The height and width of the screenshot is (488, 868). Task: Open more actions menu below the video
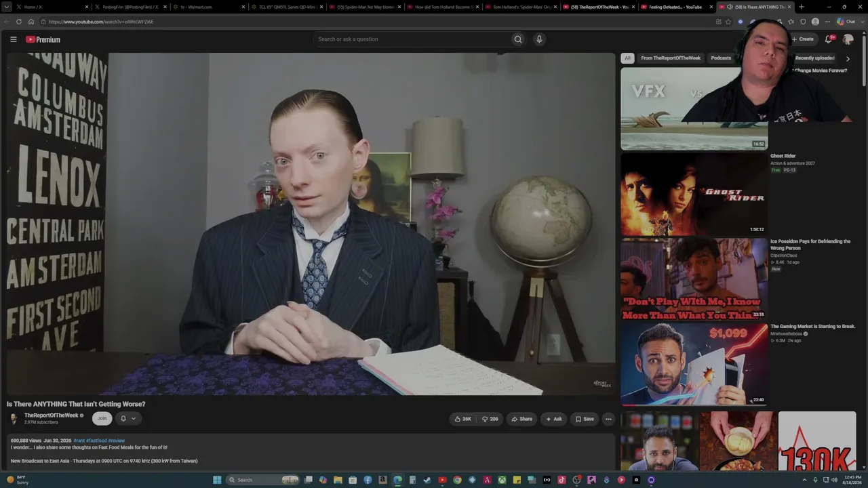608,419
